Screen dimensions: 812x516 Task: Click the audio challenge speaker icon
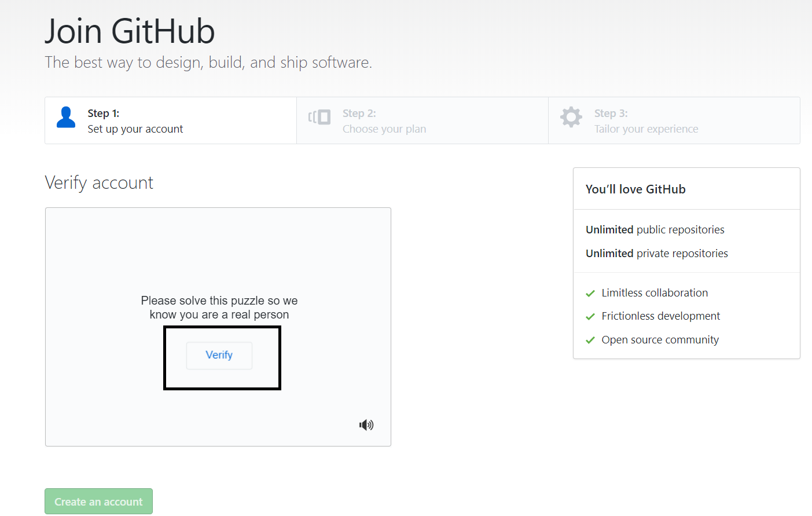[366, 425]
